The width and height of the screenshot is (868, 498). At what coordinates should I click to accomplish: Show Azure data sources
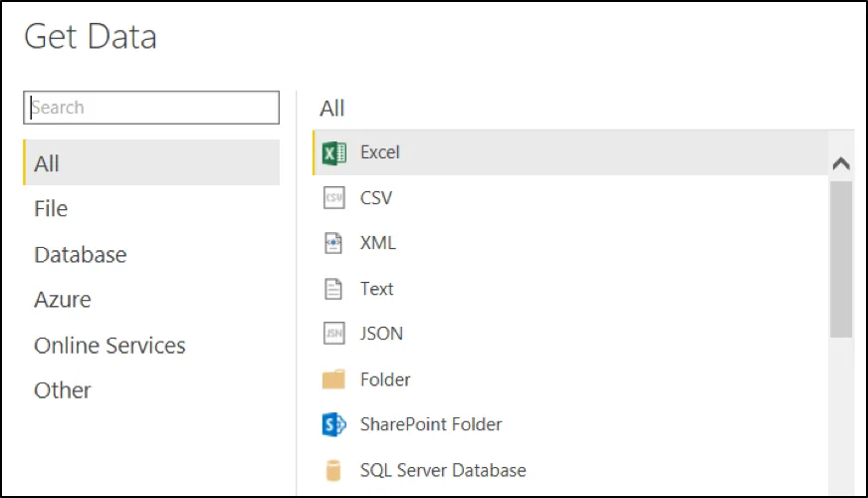(x=63, y=300)
